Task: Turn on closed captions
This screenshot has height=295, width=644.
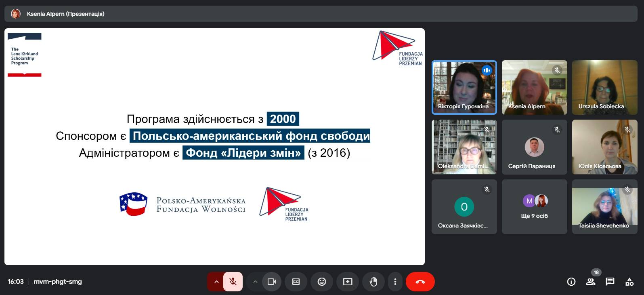Action: [x=296, y=282]
